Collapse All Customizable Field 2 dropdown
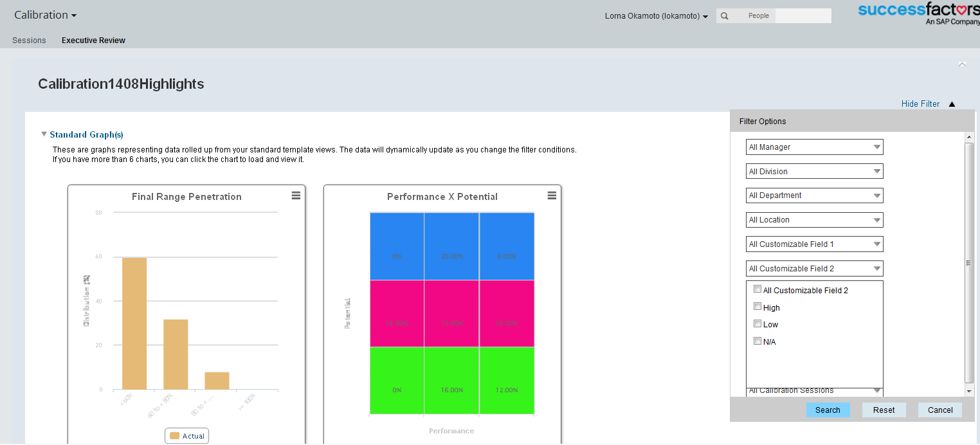The width and height of the screenshot is (980, 445). click(814, 269)
